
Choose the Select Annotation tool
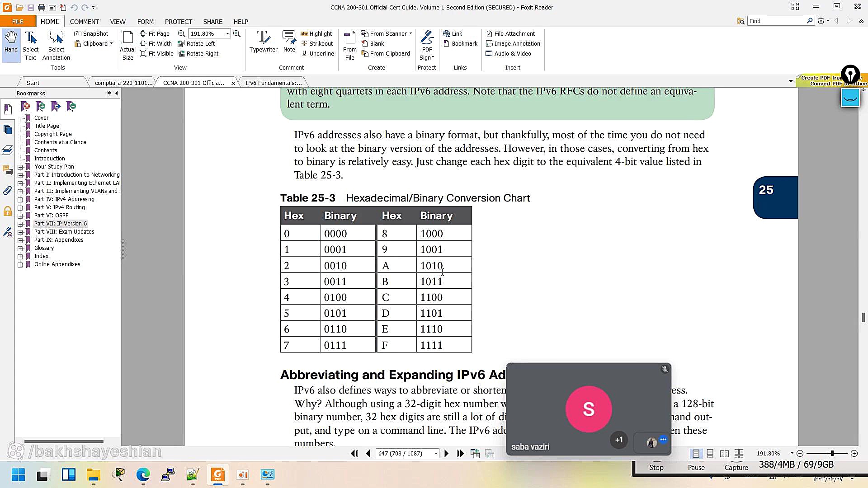(56, 45)
